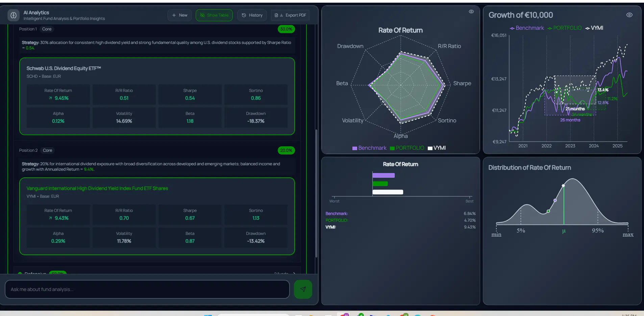Click the '26 months' annotation on growth chart
The height and width of the screenshot is (316, 644).
pos(570,120)
